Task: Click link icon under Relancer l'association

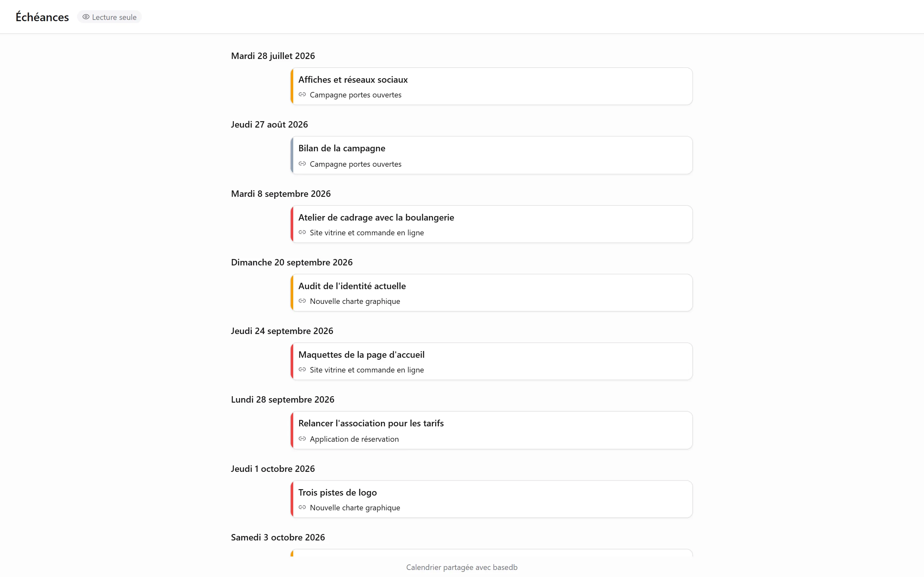Action: [302, 439]
